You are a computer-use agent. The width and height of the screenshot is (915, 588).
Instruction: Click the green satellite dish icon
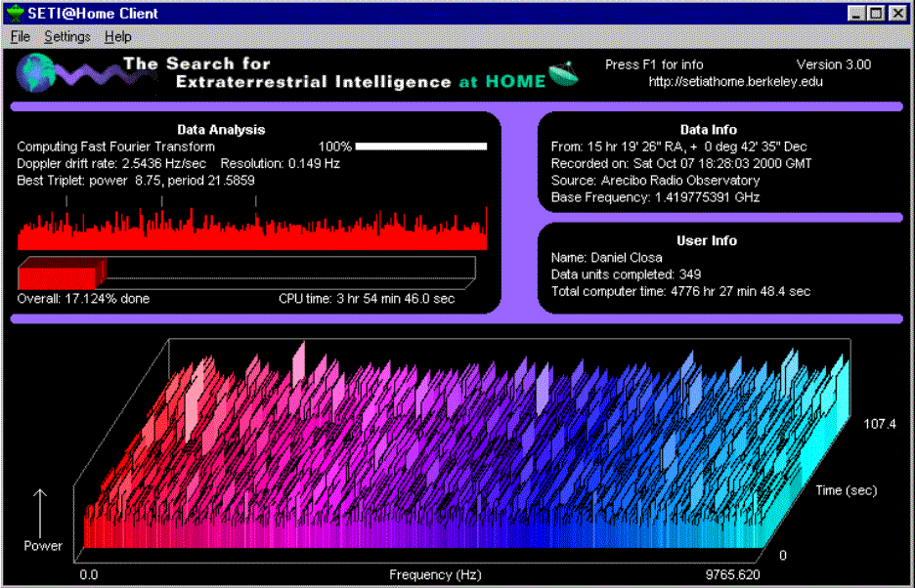pyautogui.click(x=564, y=76)
